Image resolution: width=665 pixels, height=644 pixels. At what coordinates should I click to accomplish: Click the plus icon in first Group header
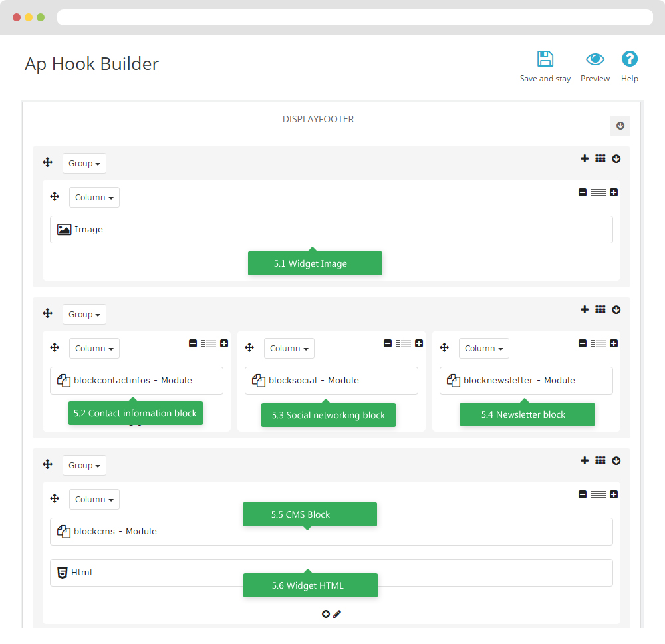click(585, 158)
